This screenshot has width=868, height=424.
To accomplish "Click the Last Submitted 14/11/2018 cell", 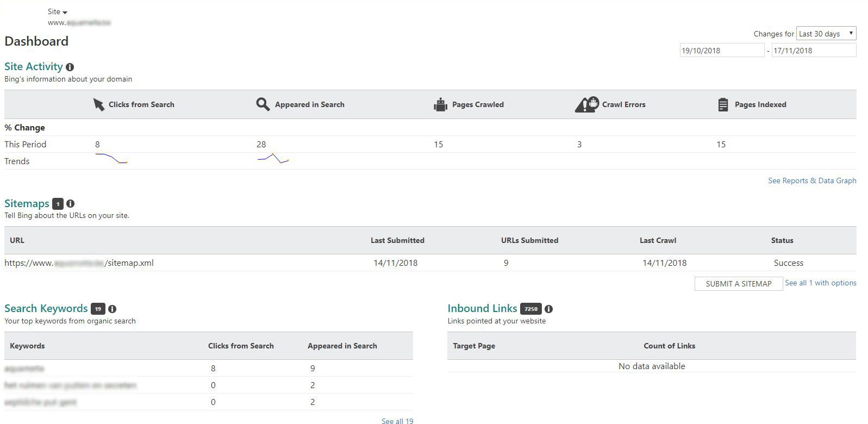I will [x=396, y=263].
